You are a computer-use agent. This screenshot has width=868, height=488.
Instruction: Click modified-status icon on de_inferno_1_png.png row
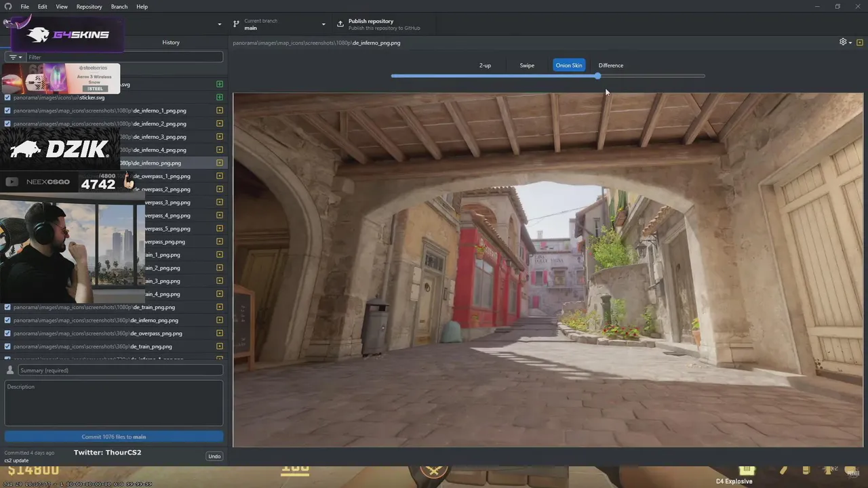(x=220, y=110)
